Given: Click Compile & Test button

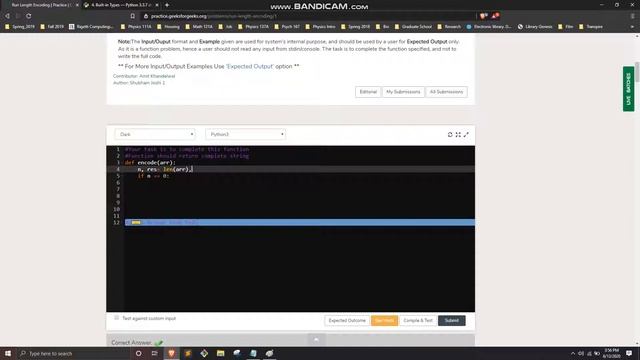Looking at the screenshot, I should coord(418,320).
